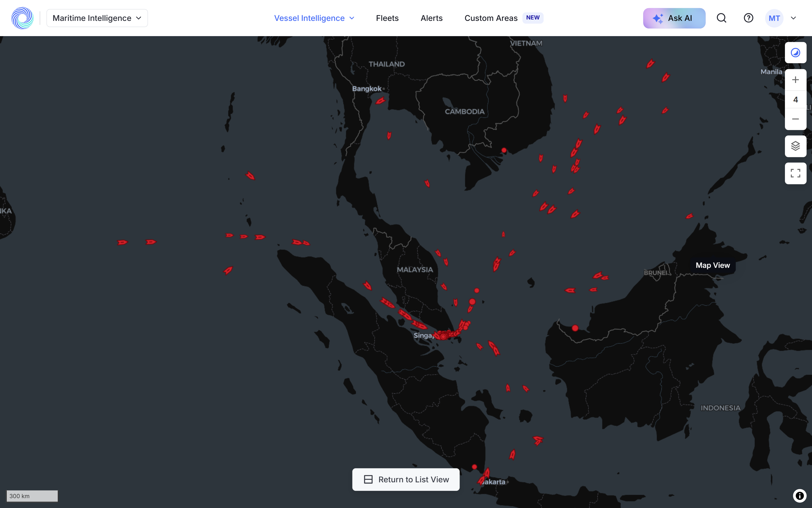
Task: Open map info attribution icon
Action: (x=800, y=496)
